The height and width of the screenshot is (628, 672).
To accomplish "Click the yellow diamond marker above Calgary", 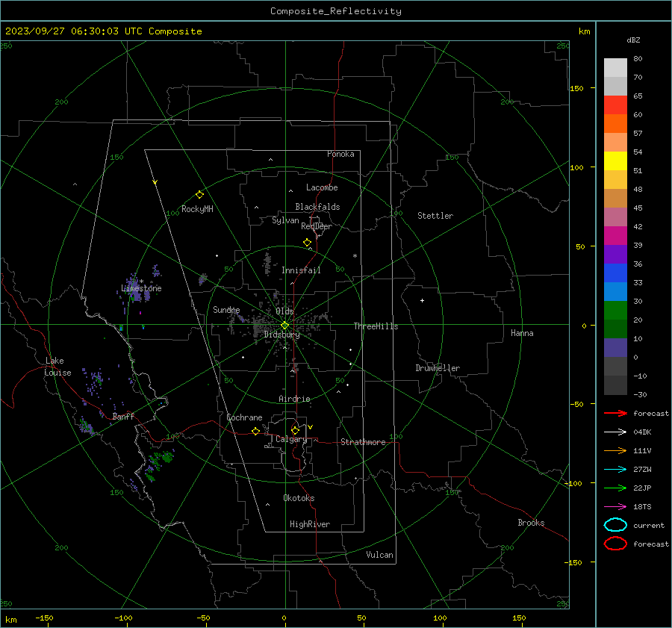I will pyautogui.click(x=295, y=430).
